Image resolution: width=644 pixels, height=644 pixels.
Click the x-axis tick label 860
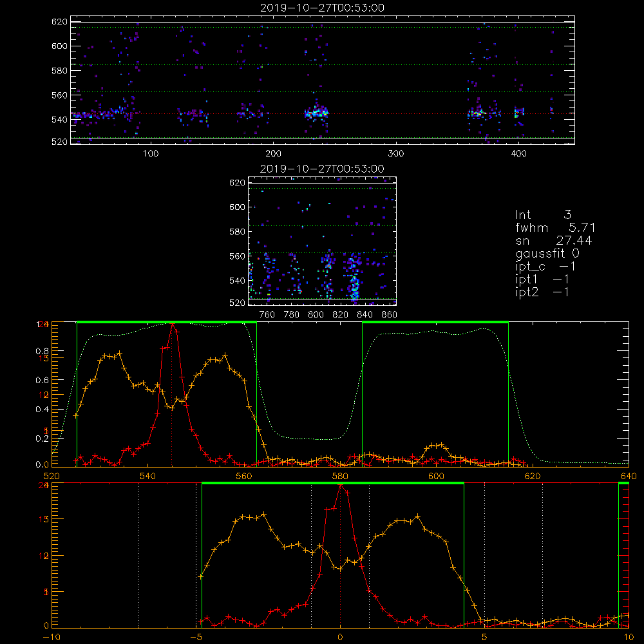point(390,315)
